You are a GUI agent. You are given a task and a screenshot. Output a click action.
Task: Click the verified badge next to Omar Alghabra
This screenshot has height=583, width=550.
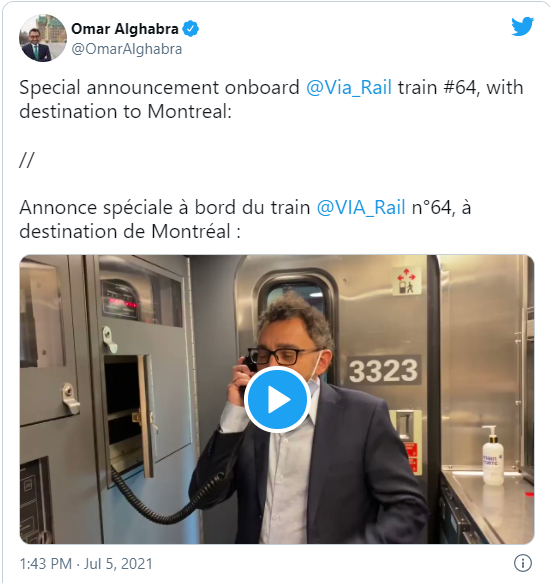tap(190, 29)
